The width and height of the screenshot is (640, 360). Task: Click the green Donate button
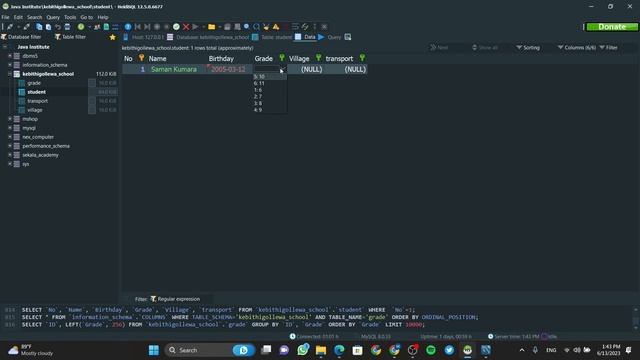[x=612, y=27]
